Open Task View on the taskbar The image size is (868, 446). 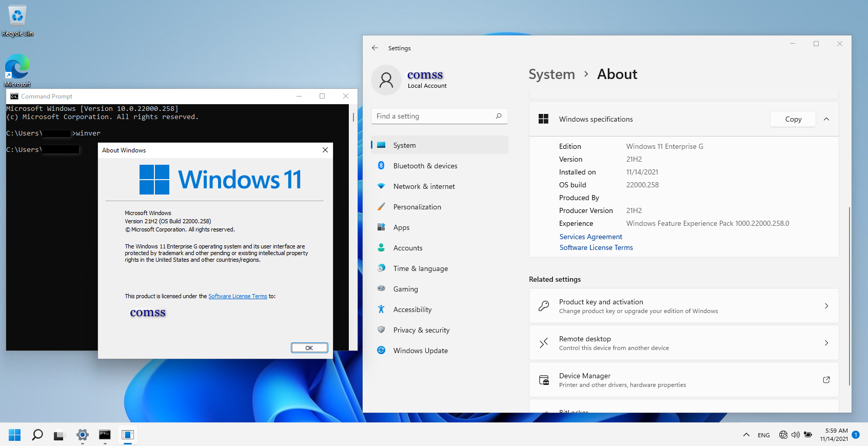coord(60,435)
